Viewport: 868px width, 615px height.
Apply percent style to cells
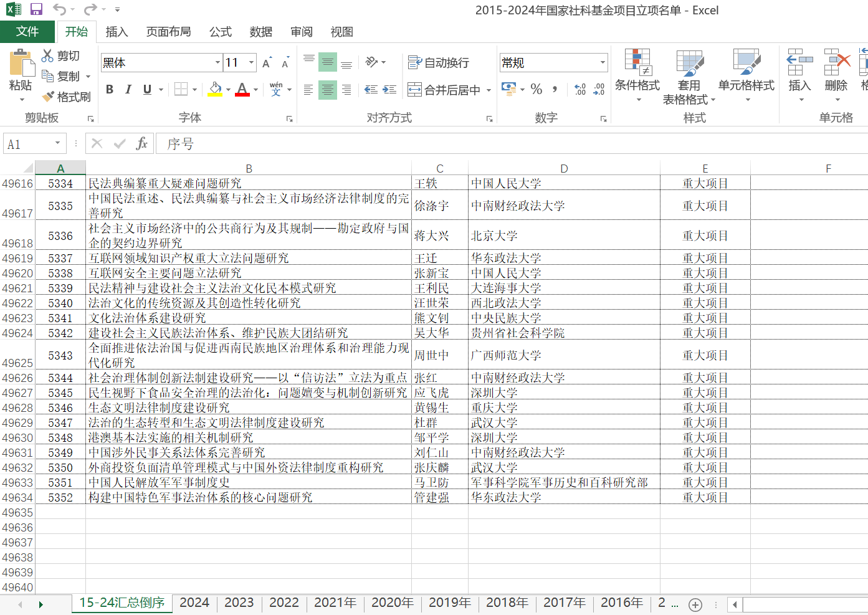(537, 89)
